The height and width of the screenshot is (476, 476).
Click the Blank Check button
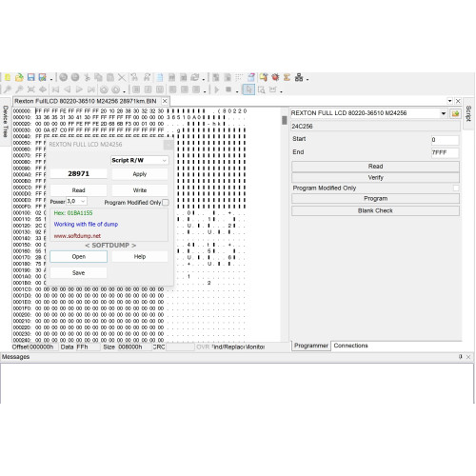point(375,210)
